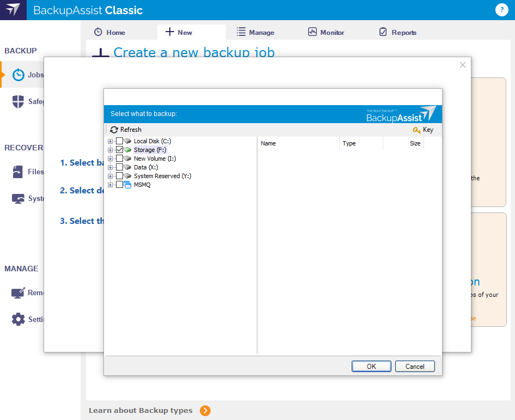Click the Files recovery icon in sidebar

point(18,172)
